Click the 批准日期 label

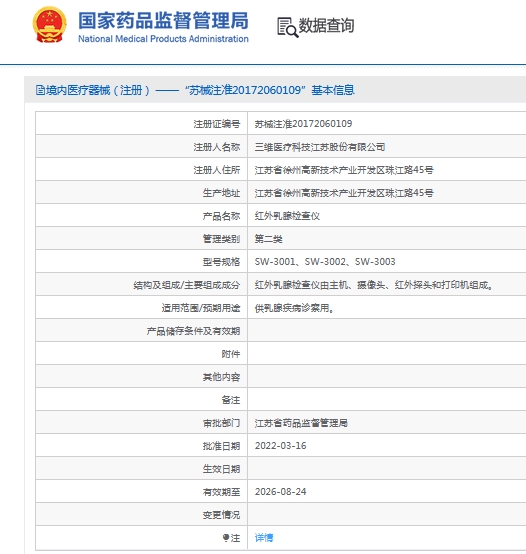pos(221,446)
